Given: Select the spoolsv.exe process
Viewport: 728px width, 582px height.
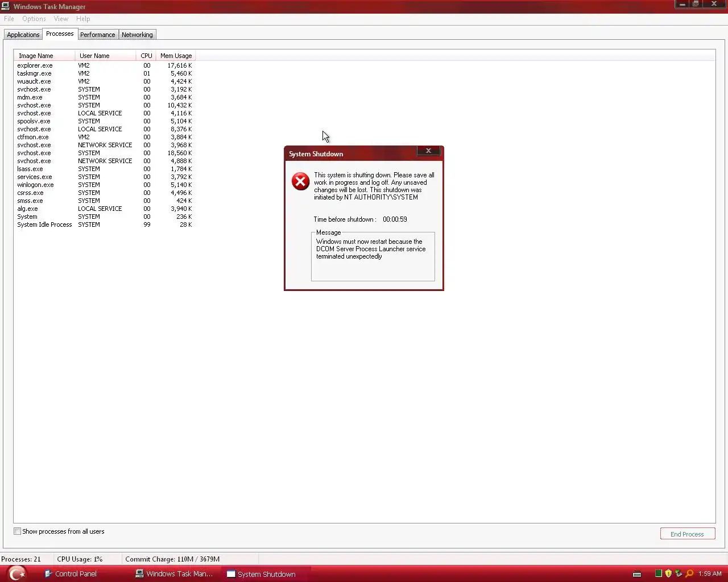Looking at the screenshot, I should coord(105,121).
